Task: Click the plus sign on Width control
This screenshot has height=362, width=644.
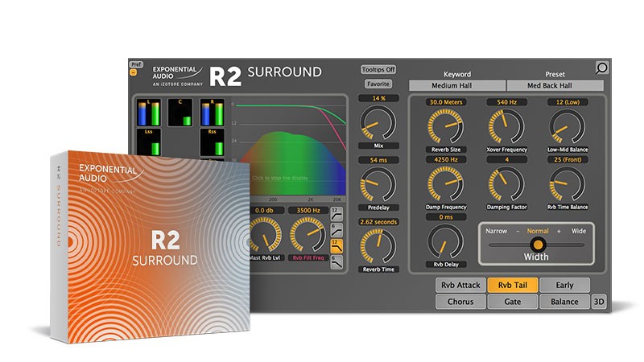Action: (559, 231)
